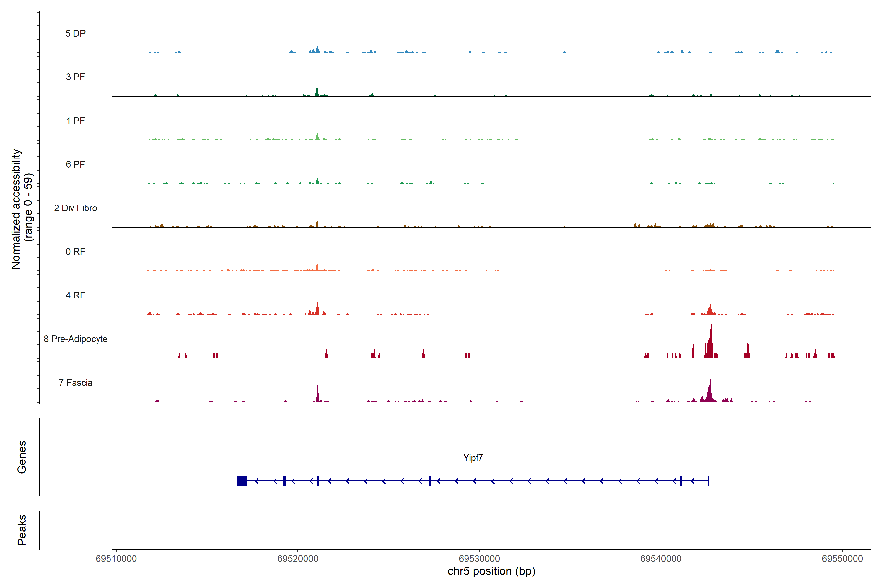The image size is (882, 588).
Task: Click the 69540000 x-axis tick label
Action: tap(661, 559)
